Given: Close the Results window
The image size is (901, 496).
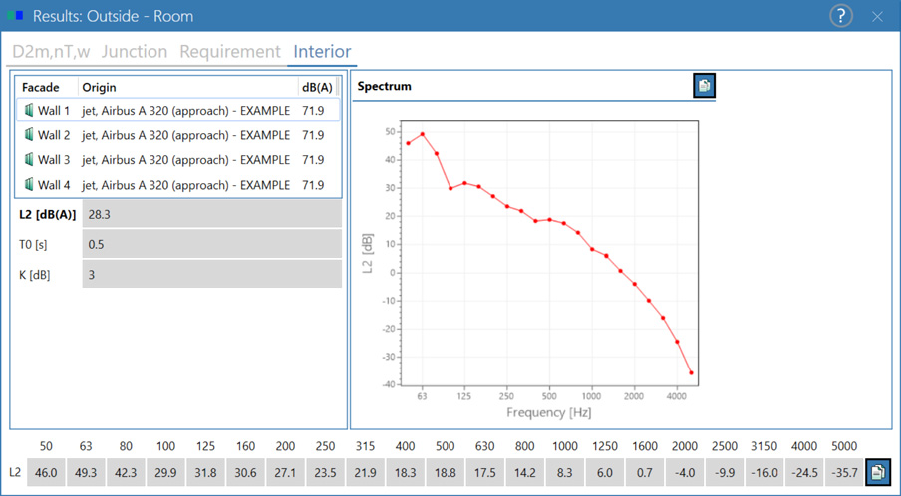Looking at the screenshot, I should (877, 17).
